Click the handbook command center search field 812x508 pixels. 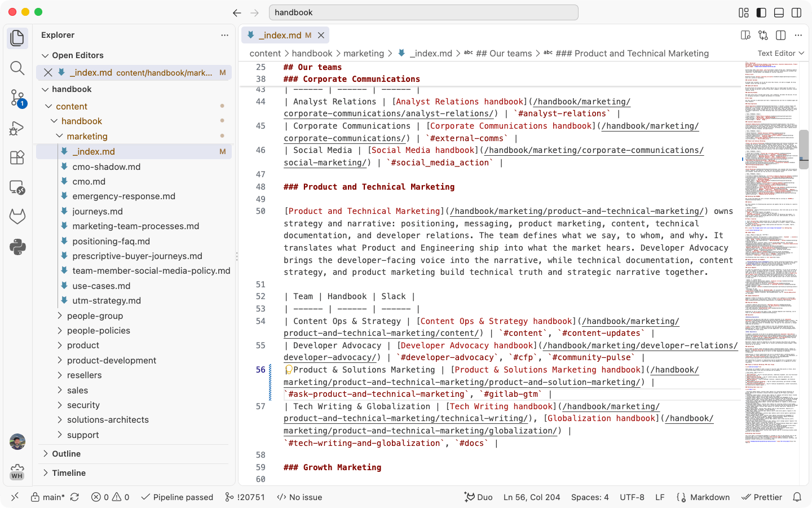423,12
